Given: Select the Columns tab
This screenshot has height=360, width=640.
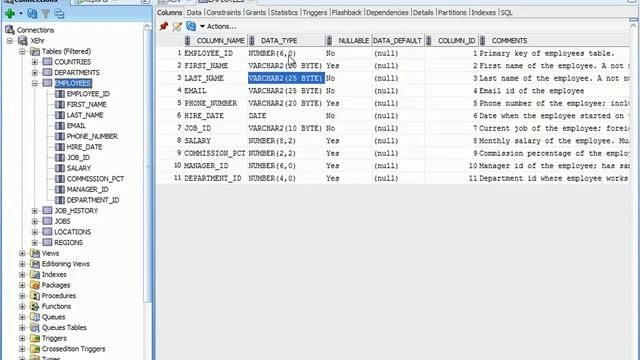Looking at the screenshot, I should tap(169, 13).
